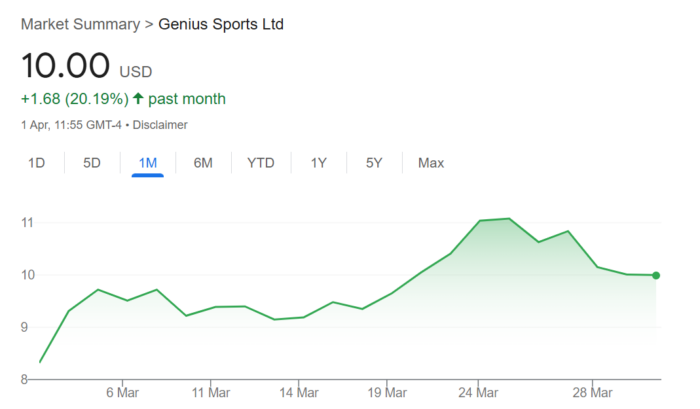This screenshot has height=409, width=700.
Task: Click the 24 Mar axis label
Action: pyautogui.click(x=478, y=391)
